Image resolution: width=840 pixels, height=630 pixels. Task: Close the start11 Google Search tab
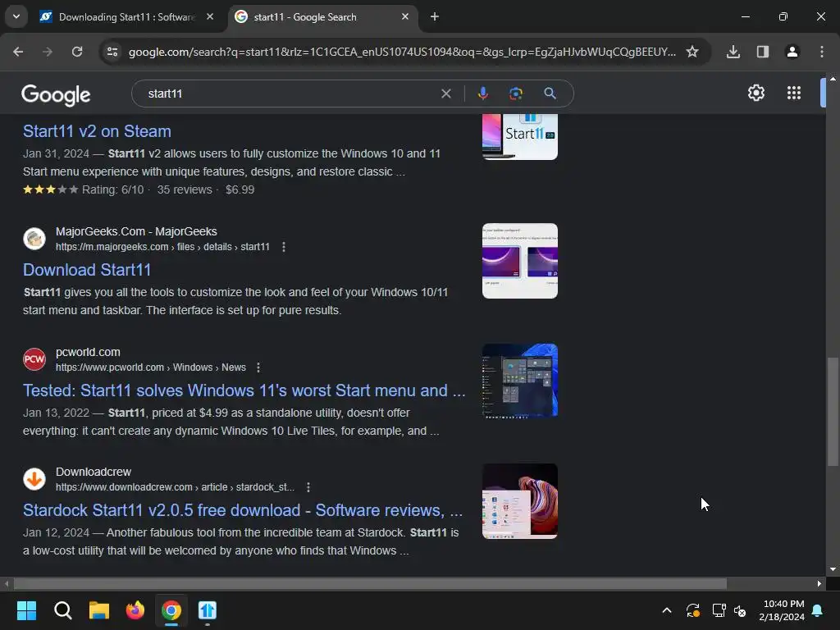(x=405, y=16)
